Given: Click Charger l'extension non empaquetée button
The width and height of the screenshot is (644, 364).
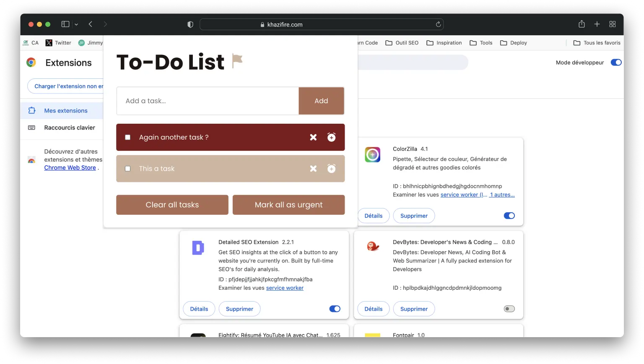Looking at the screenshot, I should (x=65, y=86).
